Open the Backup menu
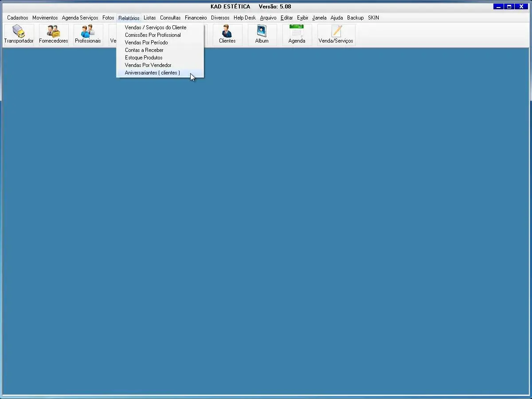 (355, 18)
